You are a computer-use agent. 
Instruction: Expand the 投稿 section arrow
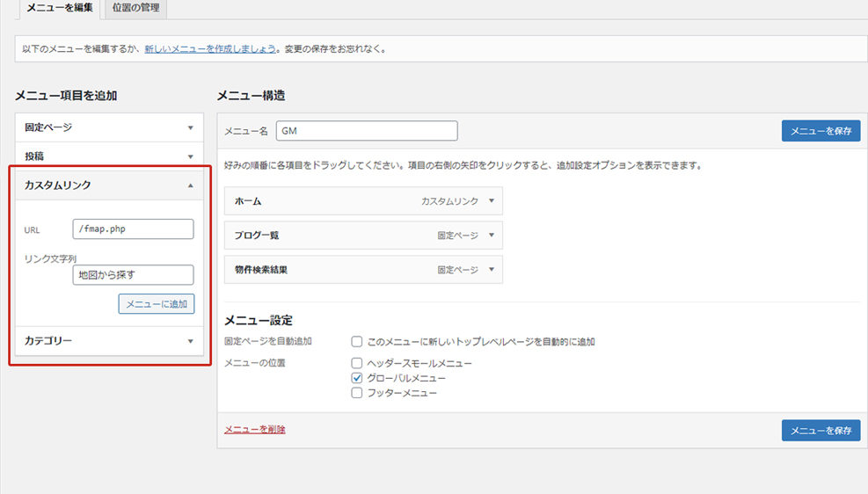190,156
